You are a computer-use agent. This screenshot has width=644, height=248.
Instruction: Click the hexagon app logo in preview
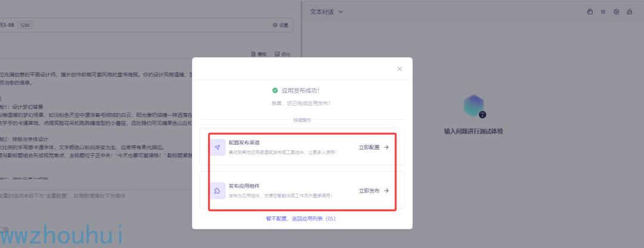(473, 106)
